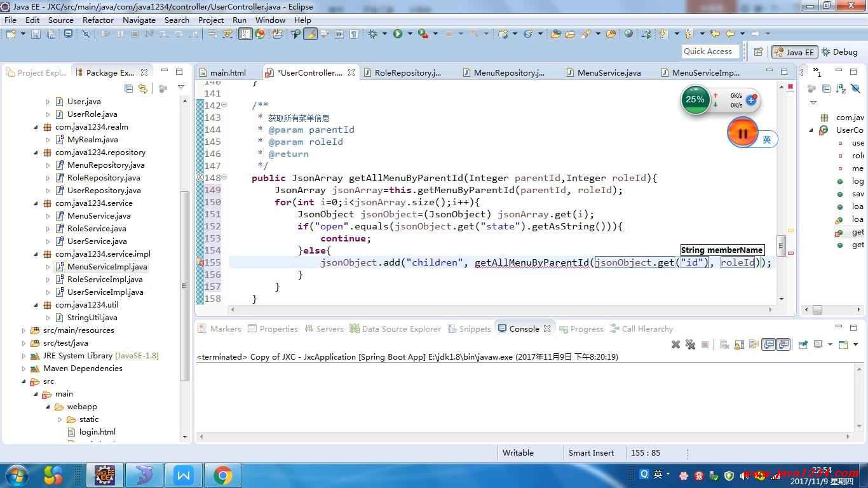Click the Back navigation arrow icon
This screenshot has width=868, height=488.
point(730,34)
